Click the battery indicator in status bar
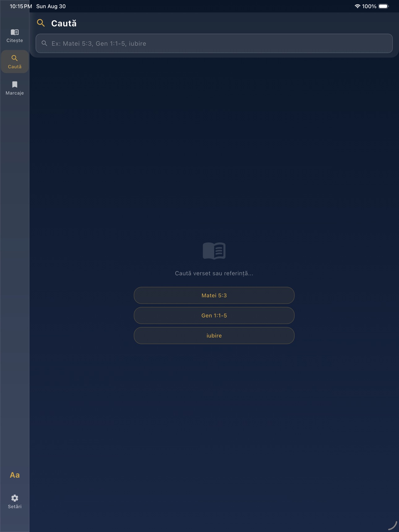 (x=384, y=6)
